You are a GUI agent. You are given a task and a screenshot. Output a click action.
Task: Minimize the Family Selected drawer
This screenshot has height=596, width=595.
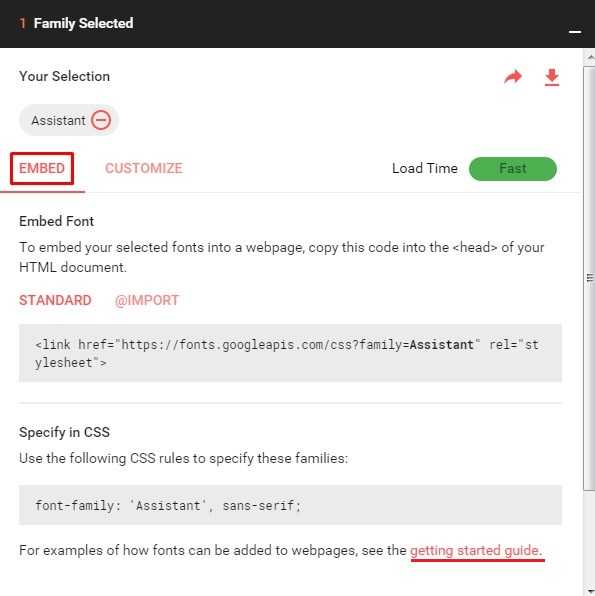coord(575,32)
